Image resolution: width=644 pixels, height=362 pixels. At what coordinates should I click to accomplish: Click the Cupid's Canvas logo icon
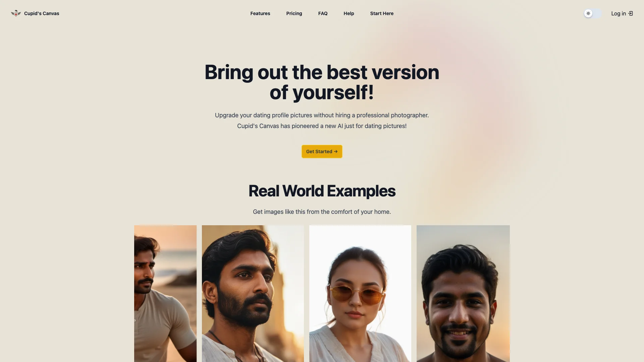point(16,13)
